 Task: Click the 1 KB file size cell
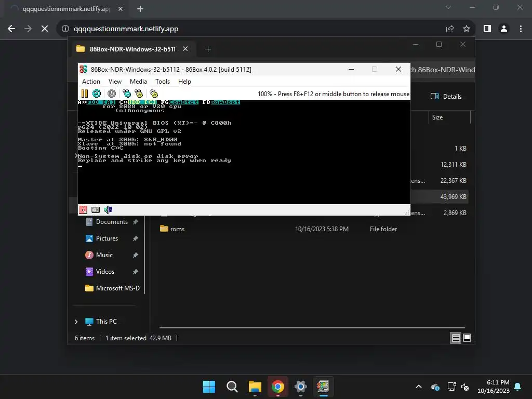pyautogui.click(x=460, y=149)
